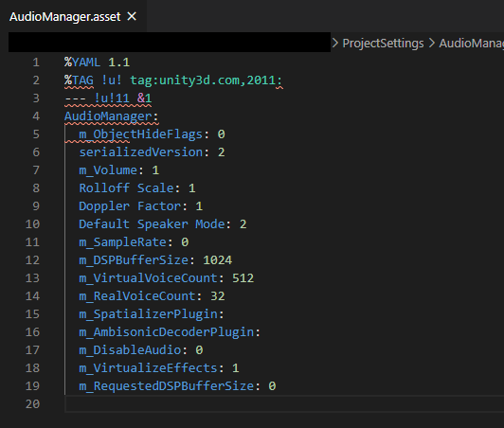The image size is (504, 428).
Task: Click the Default Speaker Mode key
Action: coord(152,224)
